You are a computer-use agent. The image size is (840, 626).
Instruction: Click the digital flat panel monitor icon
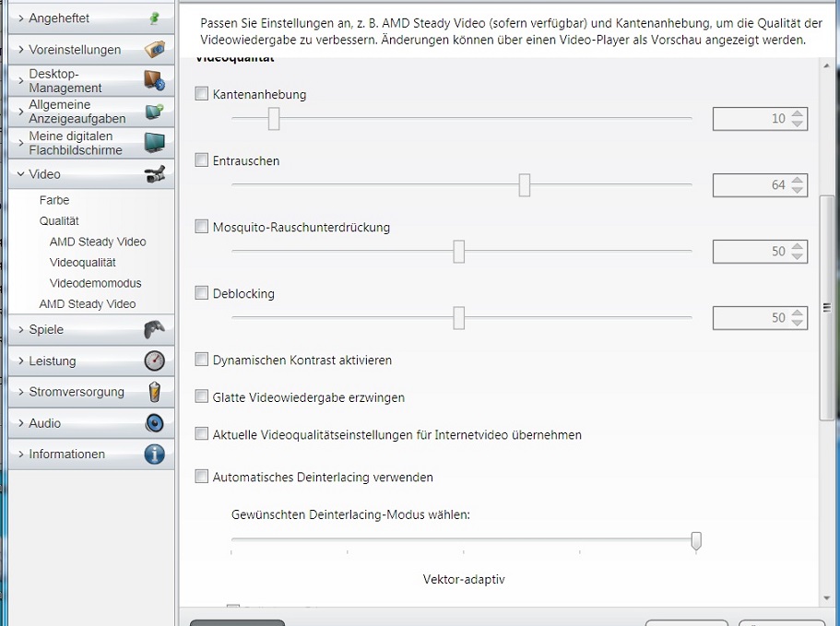click(154, 143)
